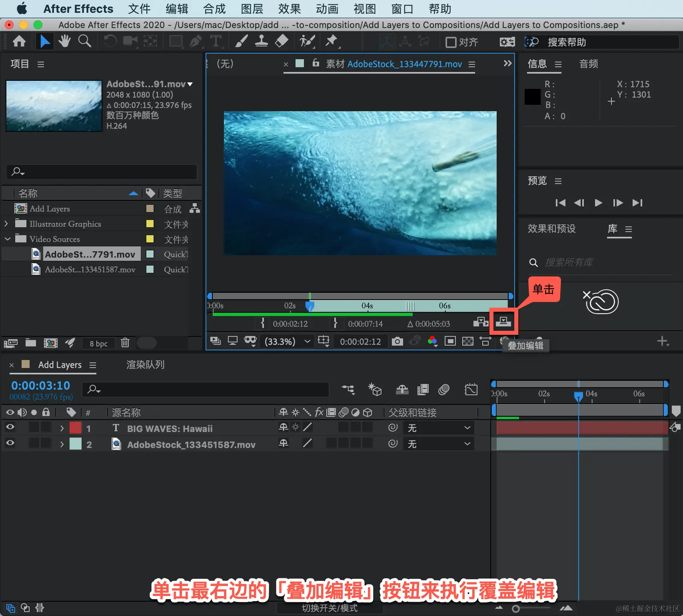Select the Home icon in toolbar

19,41
